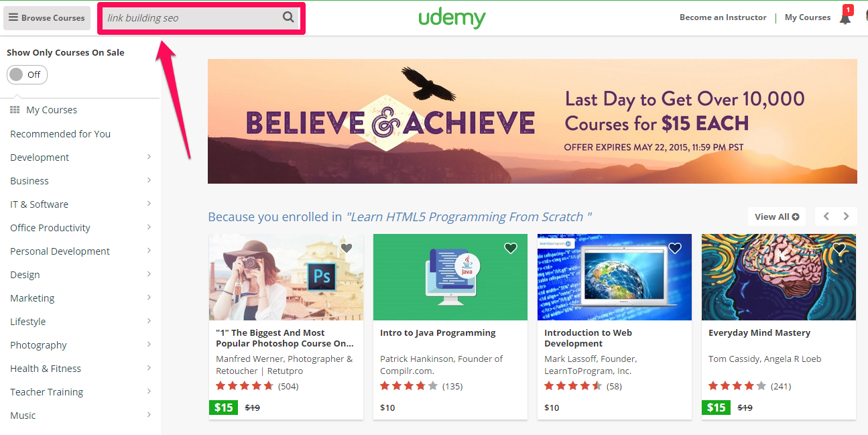The height and width of the screenshot is (435, 868).
Task: Click the Udemy logo
Action: pos(452,18)
